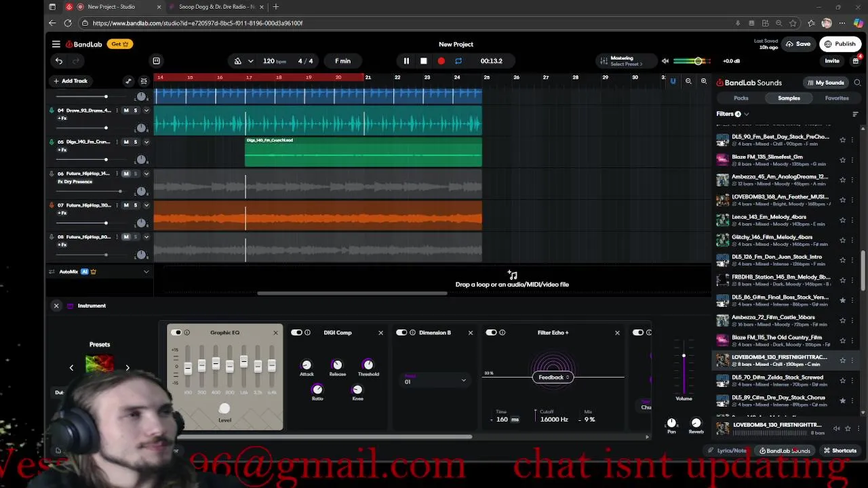The height and width of the screenshot is (488, 868).
Task: Switch to the Favorites tab
Action: coord(837,98)
